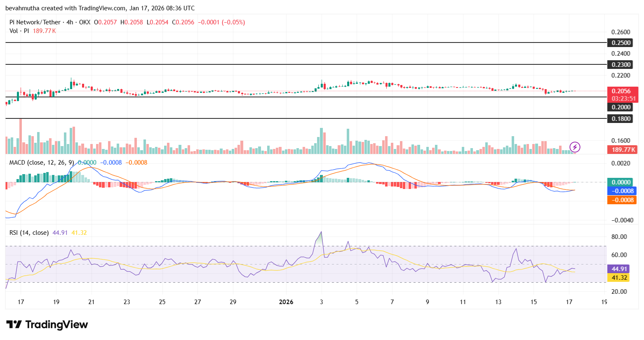Click the 2026 label on time axis
The image size is (644, 340).
286,302
